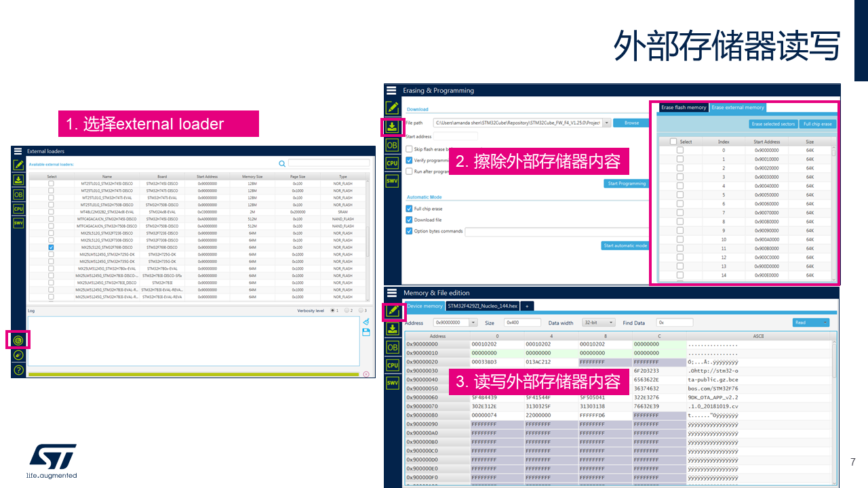This screenshot has width=868, height=488.
Task: Check Select box for sector index 0
Action: coord(679,150)
